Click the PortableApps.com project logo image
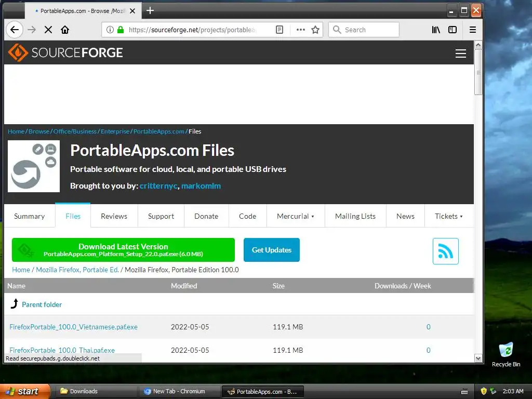This screenshot has width=532, height=399. click(x=34, y=166)
